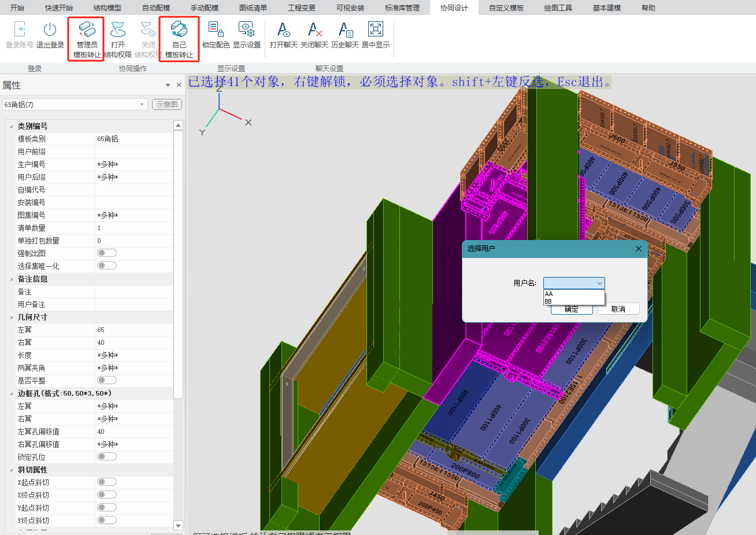Click the 锁定配色 icon
This screenshot has width=756, height=535.
point(216,30)
